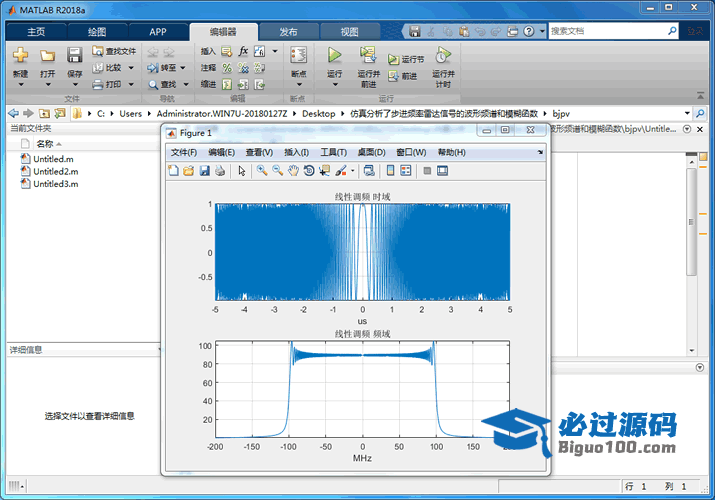Click the Advance (前进) button
Screen dimensions: 715x500
pyautogui.click(x=403, y=76)
